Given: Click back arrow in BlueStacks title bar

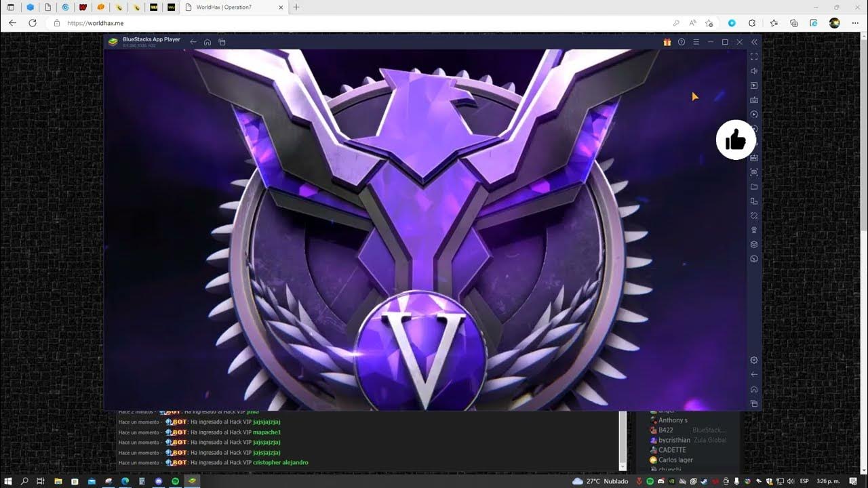Looking at the screenshot, I should [193, 42].
